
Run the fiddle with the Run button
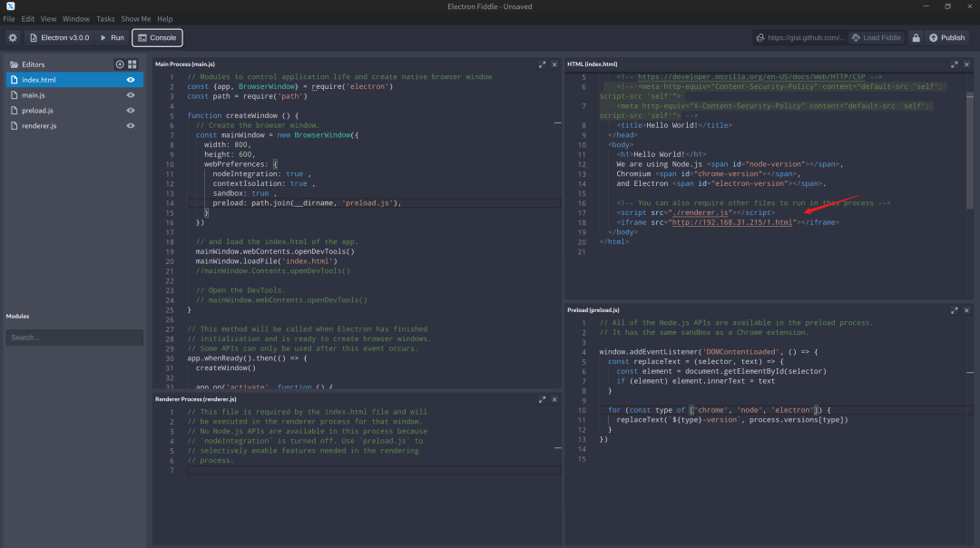coord(113,37)
